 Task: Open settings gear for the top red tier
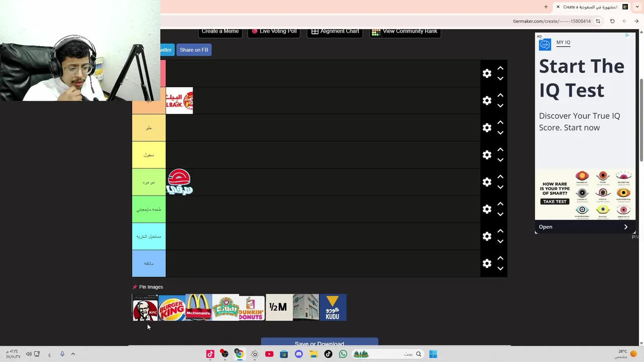click(487, 73)
